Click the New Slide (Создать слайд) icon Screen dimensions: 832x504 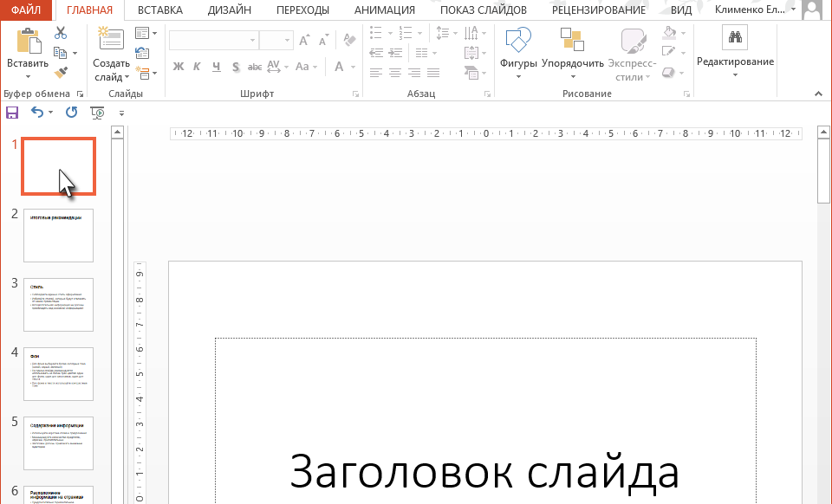[x=111, y=39]
